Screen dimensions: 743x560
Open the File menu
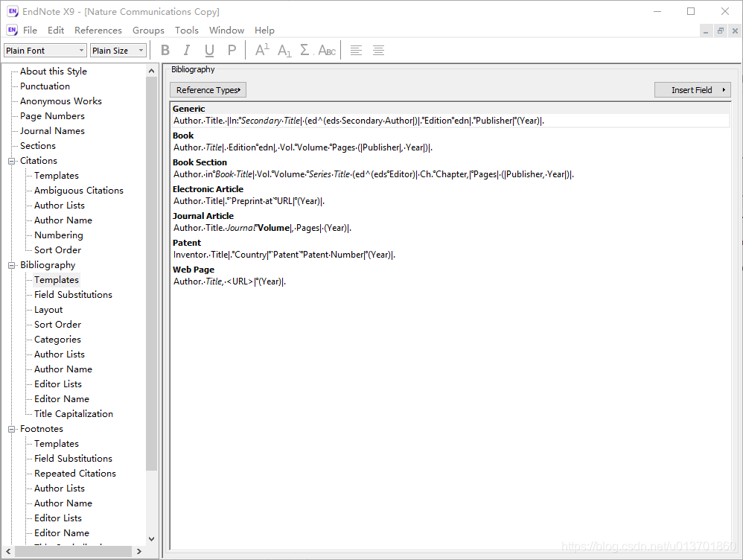coord(30,30)
